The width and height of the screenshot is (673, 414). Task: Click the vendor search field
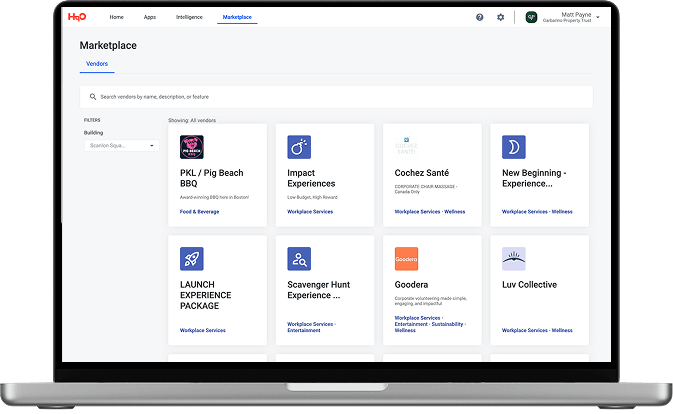[x=336, y=97]
